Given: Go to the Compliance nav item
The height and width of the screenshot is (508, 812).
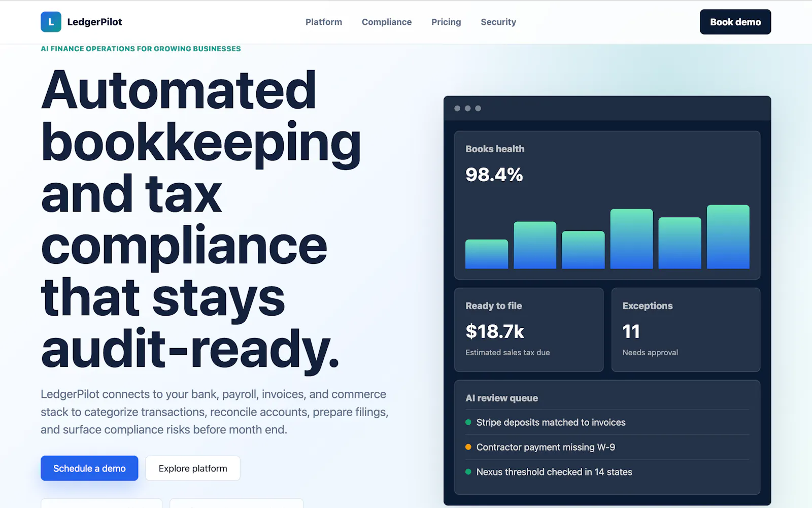Looking at the screenshot, I should click(387, 22).
